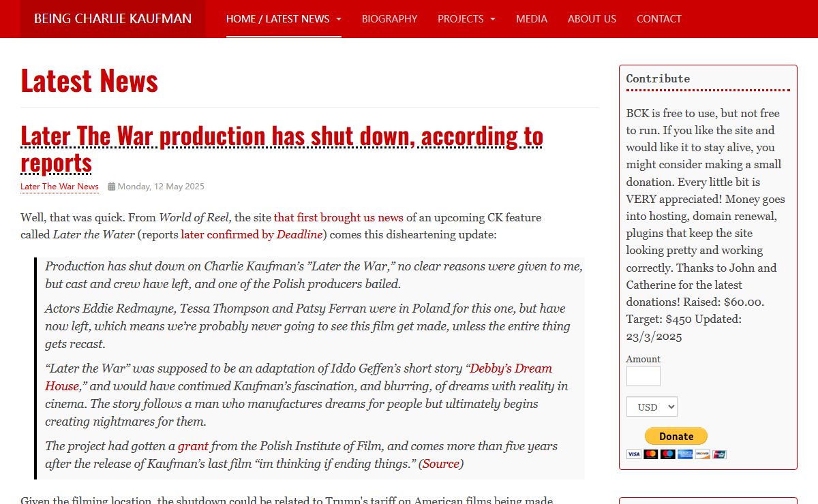Open the USD currency dropdown
Image resolution: width=818 pixels, height=504 pixels.
point(652,407)
